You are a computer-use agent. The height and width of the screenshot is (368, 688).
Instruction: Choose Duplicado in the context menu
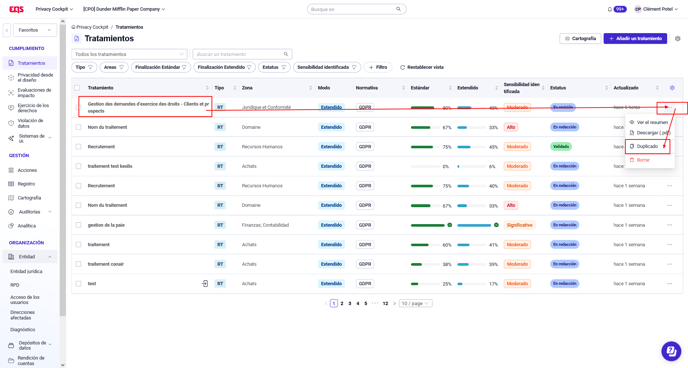(648, 146)
